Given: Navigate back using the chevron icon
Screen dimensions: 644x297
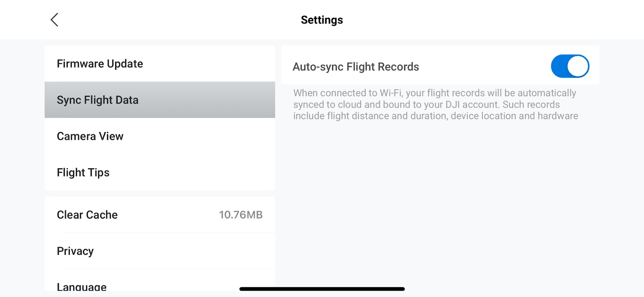Looking at the screenshot, I should click(x=54, y=19).
